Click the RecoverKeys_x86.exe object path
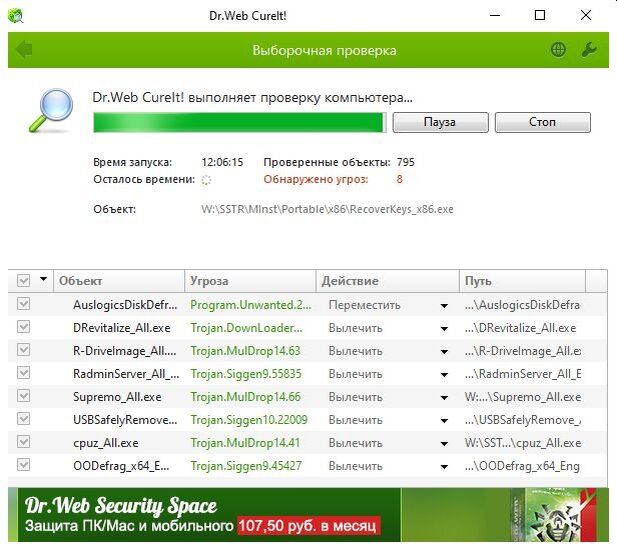The height and width of the screenshot is (550, 617). pos(327,209)
